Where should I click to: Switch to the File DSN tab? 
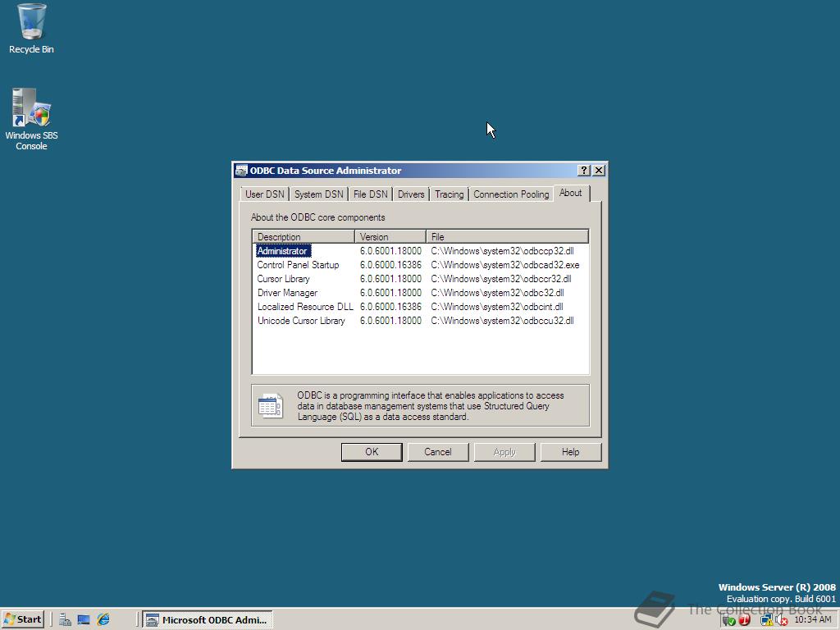tap(370, 194)
